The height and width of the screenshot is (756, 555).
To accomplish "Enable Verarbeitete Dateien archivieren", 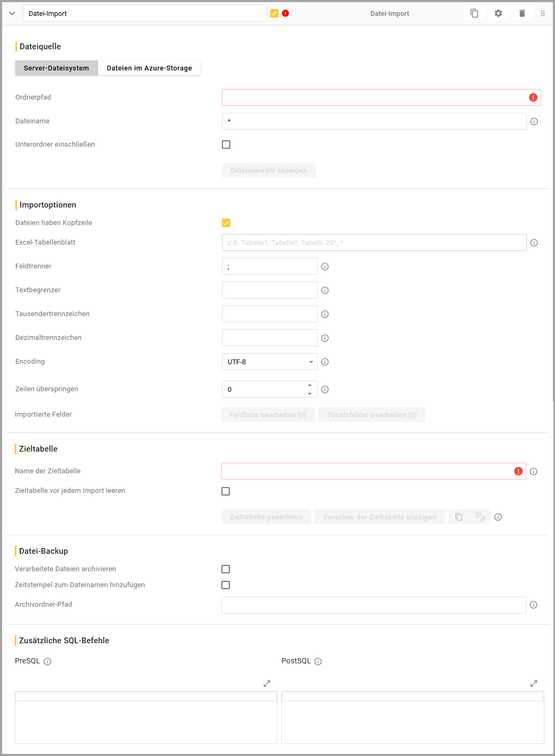I will 226,569.
